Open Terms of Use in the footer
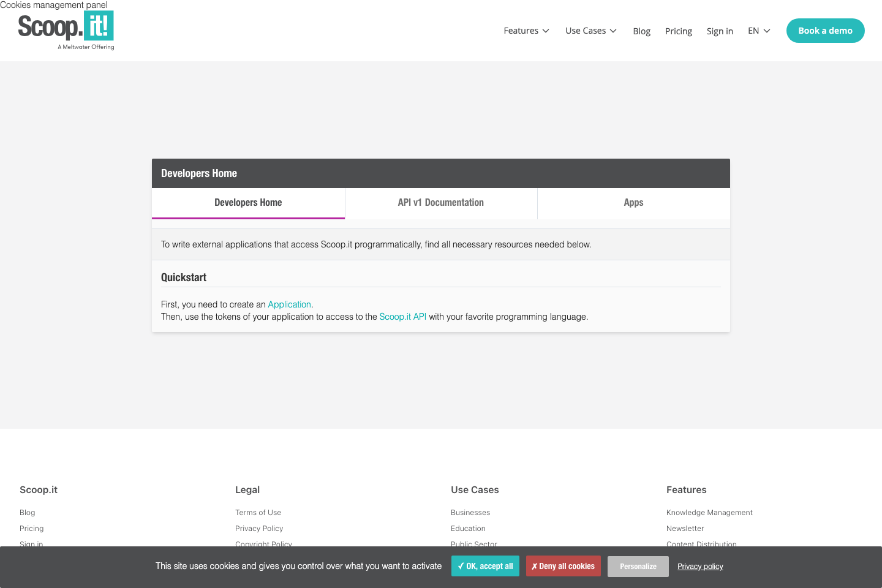This screenshot has height=588, width=882. tap(258, 512)
